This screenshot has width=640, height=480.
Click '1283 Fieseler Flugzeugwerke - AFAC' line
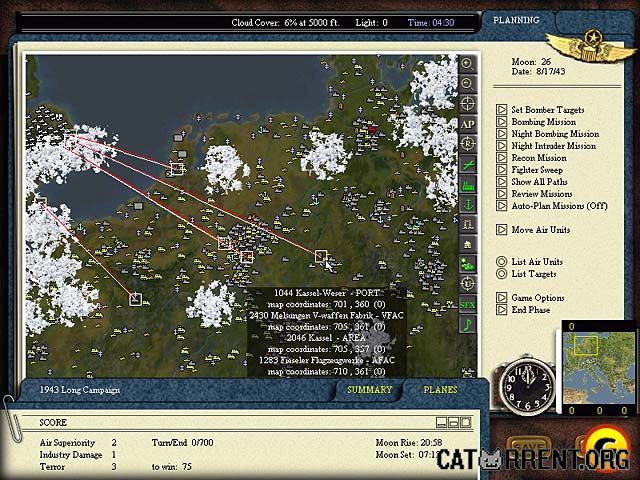click(x=327, y=360)
